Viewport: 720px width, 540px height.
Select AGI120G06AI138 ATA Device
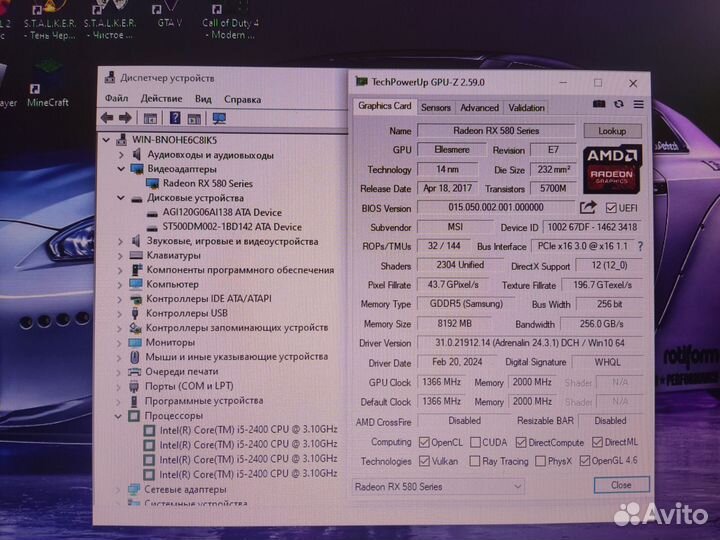coord(222,213)
